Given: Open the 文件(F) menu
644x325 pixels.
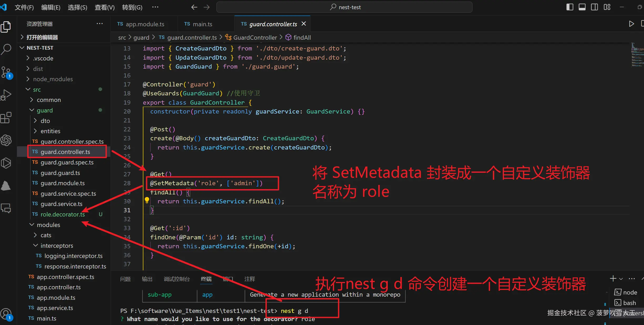Looking at the screenshot, I should point(24,7).
